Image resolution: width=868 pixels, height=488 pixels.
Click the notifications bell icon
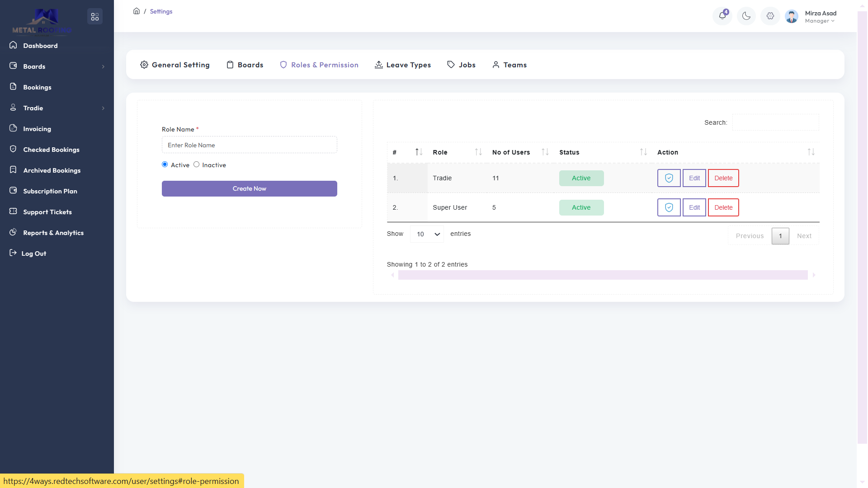[x=722, y=16]
